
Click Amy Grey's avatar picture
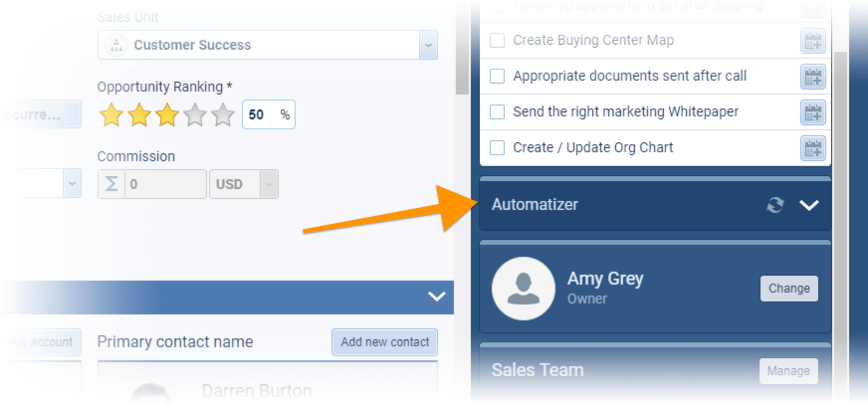[x=524, y=289]
